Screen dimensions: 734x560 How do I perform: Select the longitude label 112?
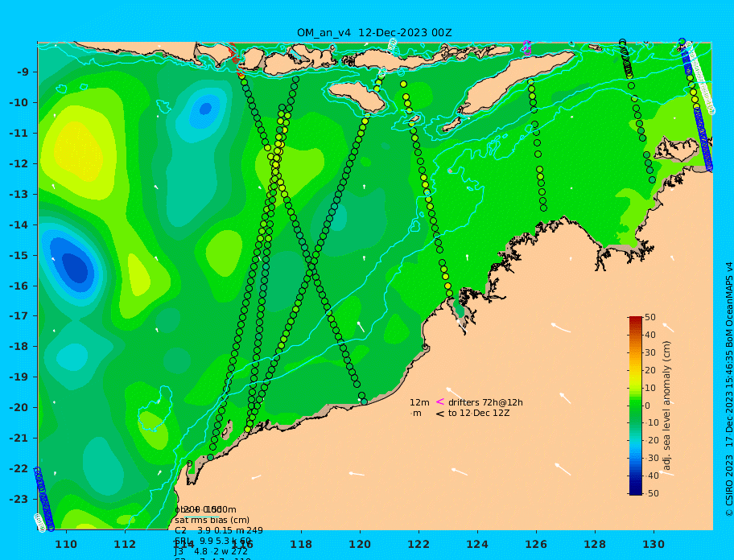(x=125, y=544)
